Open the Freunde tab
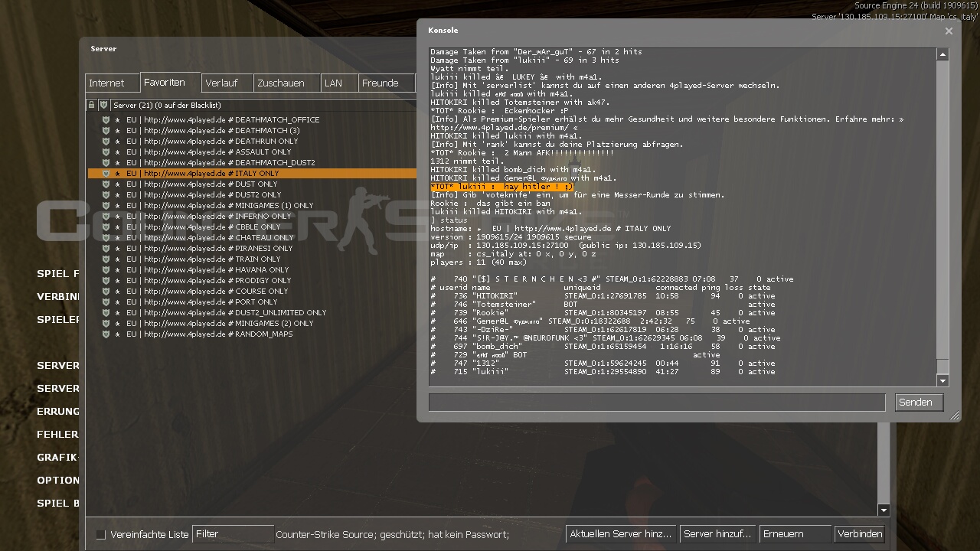The width and height of the screenshot is (980, 551). [387, 83]
